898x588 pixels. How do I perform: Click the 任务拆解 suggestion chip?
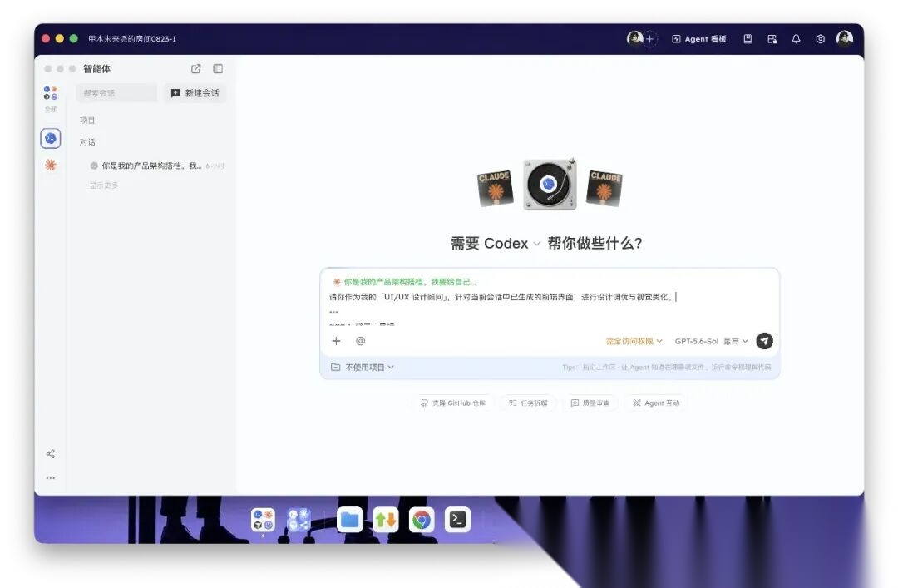(528, 403)
